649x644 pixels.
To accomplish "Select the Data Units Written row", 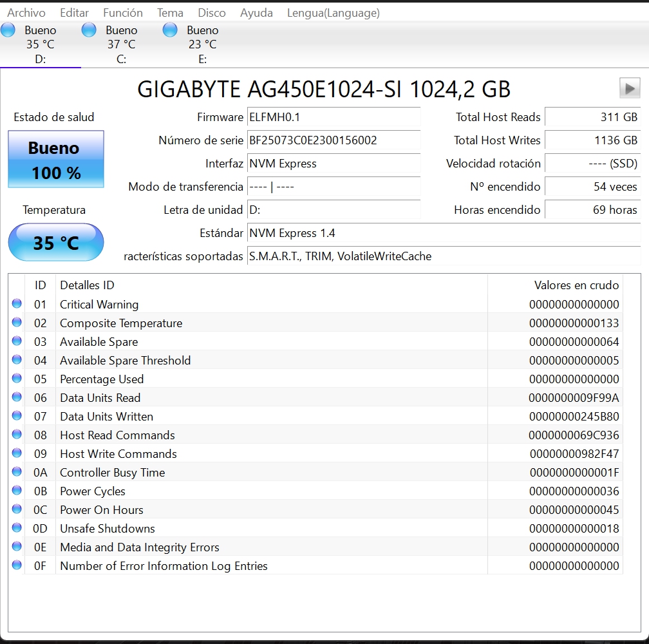I will click(315, 417).
